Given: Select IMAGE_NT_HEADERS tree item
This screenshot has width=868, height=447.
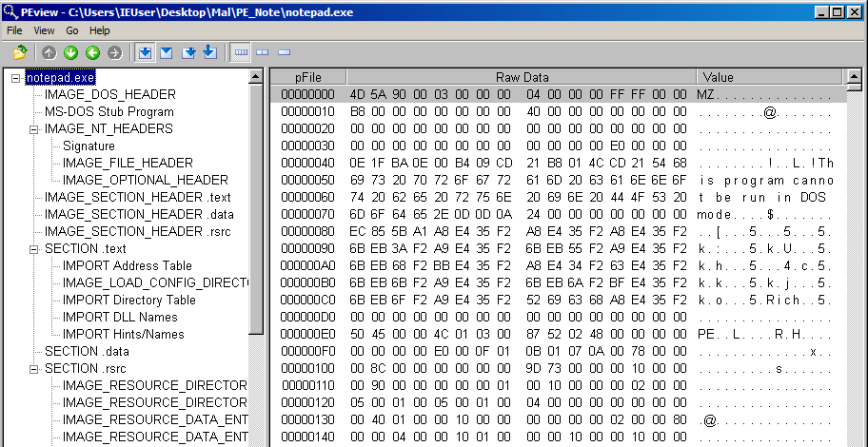Looking at the screenshot, I should coord(108,129).
